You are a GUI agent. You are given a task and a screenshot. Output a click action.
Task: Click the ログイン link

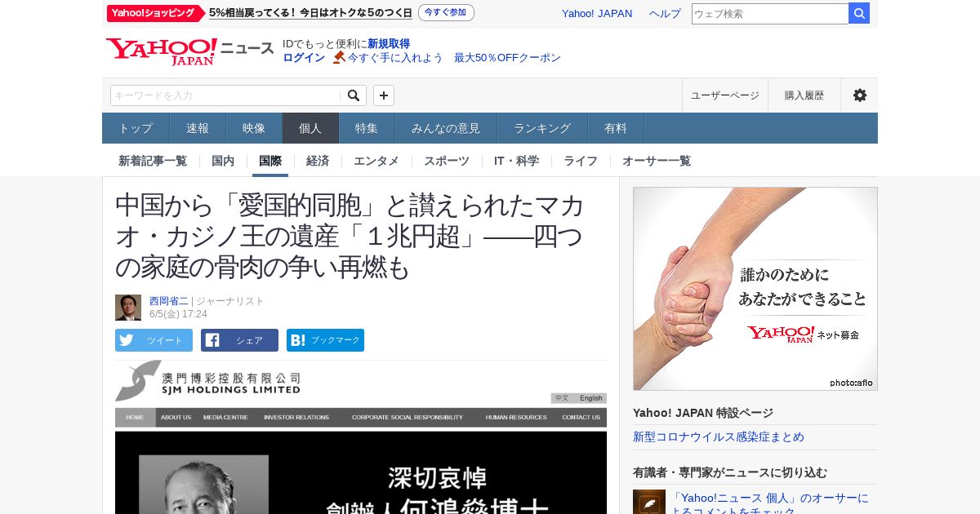tap(304, 58)
